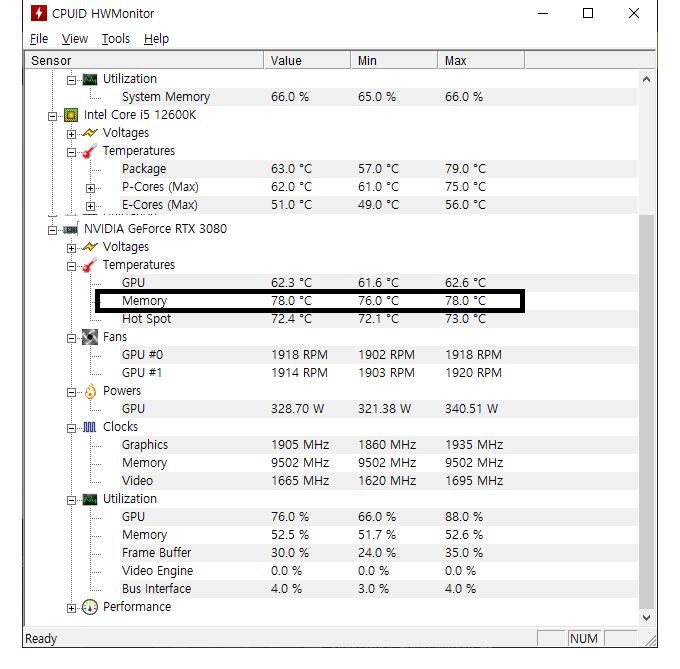
Task: Click the Intel Core i5 12600K chip icon
Action: coord(71,115)
